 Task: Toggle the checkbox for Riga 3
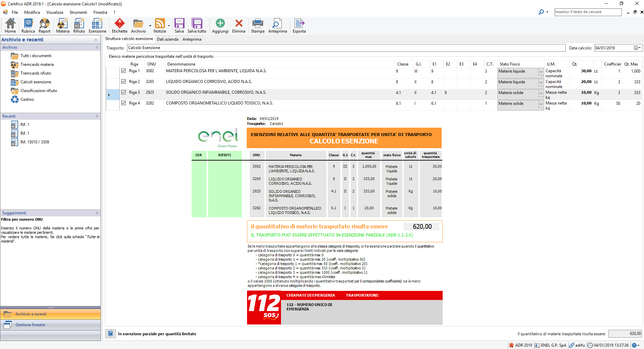(124, 92)
